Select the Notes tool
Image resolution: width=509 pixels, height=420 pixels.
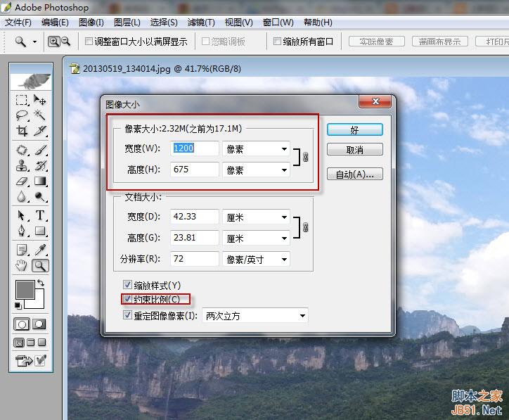click(22, 250)
